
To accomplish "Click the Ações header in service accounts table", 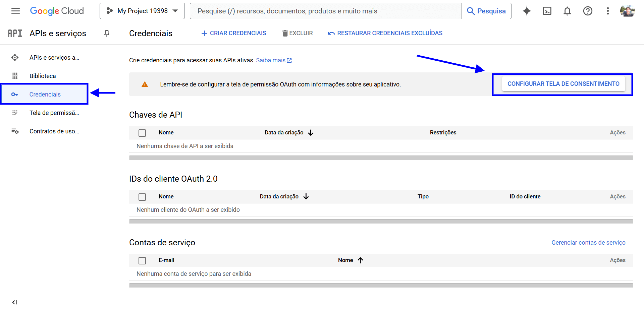I will [618, 260].
